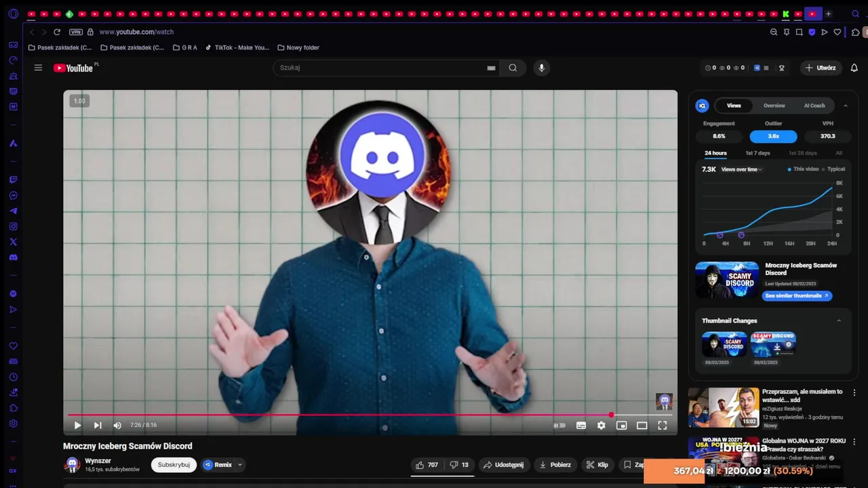Click the zoom-out magnifier in address bar
Screen dimensions: 868x488
[x=774, y=32]
